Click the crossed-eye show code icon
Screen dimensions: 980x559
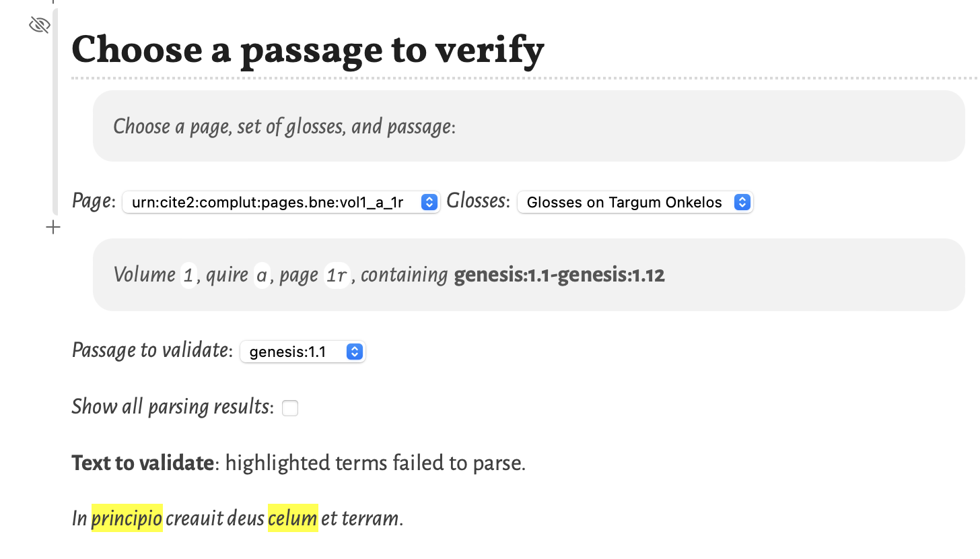tap(40, 26)
